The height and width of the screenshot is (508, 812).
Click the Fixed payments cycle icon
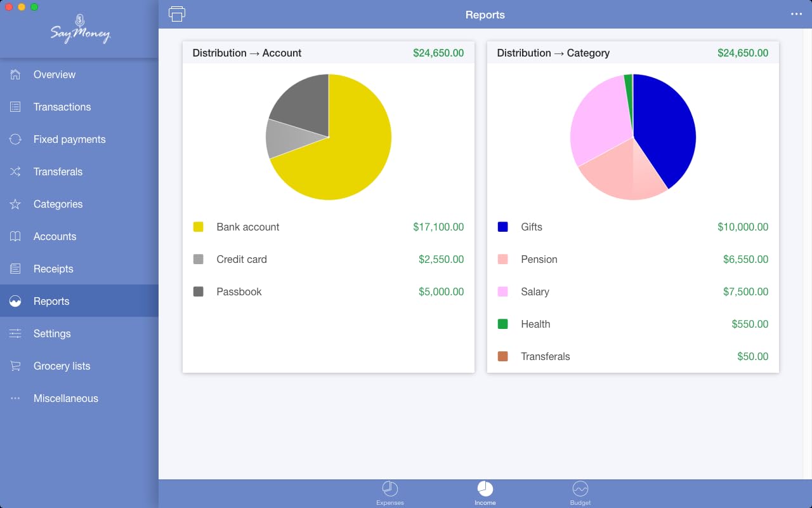(15, 139)
